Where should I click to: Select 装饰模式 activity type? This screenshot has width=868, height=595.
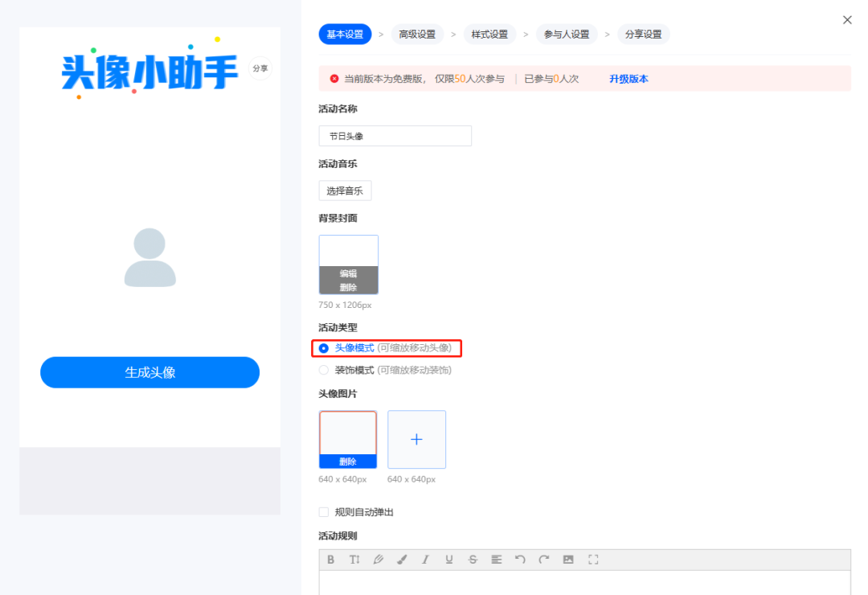pos(324,370)
